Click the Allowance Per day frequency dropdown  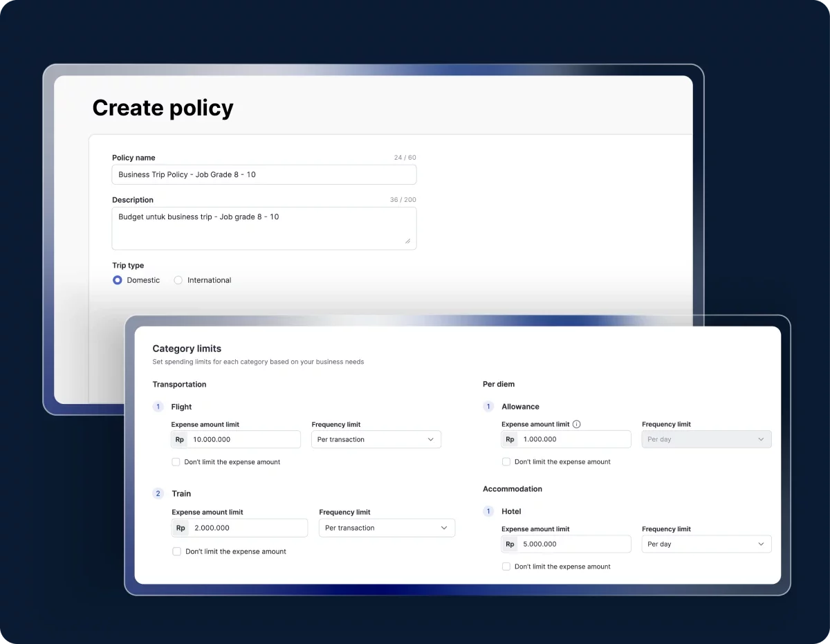click(706, 439)
